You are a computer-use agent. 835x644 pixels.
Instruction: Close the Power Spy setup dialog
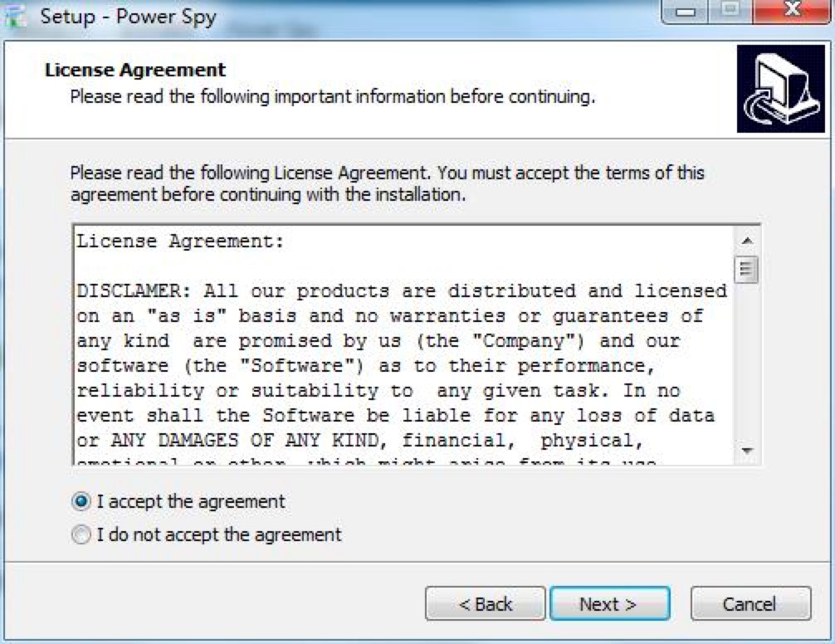pos(790,12)
